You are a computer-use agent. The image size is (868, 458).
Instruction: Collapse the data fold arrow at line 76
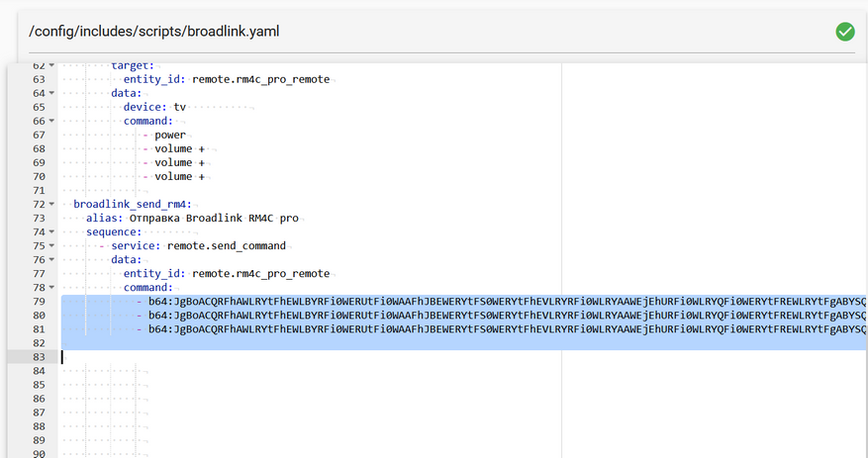click(51, 259)
